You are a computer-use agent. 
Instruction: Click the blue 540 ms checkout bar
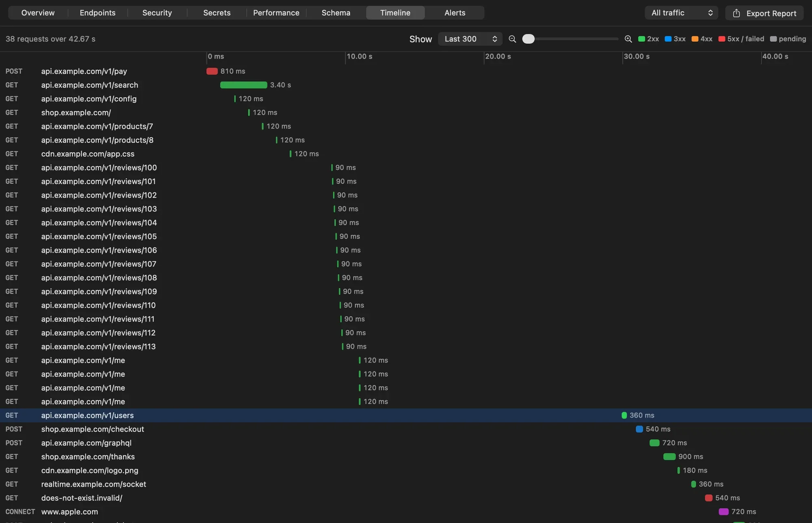(639, 429)
